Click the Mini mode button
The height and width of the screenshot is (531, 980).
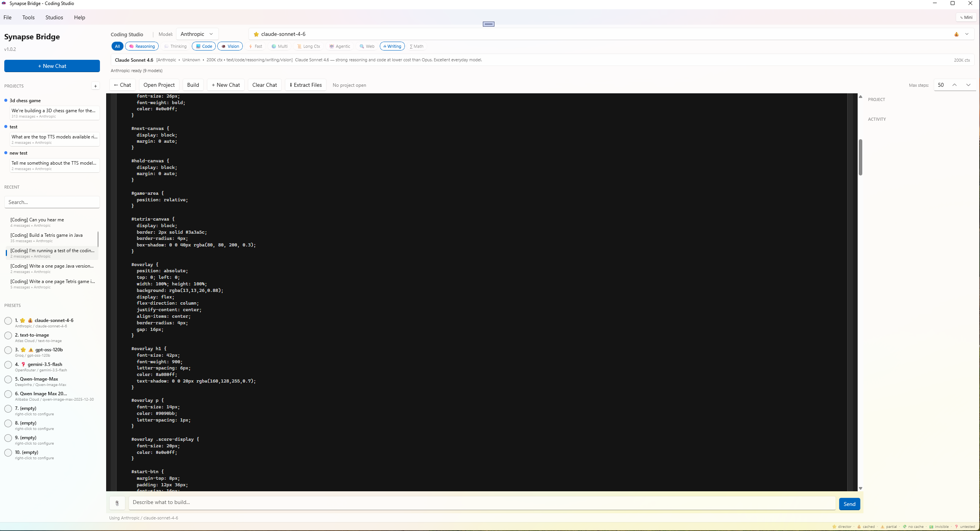pos(966,17)
